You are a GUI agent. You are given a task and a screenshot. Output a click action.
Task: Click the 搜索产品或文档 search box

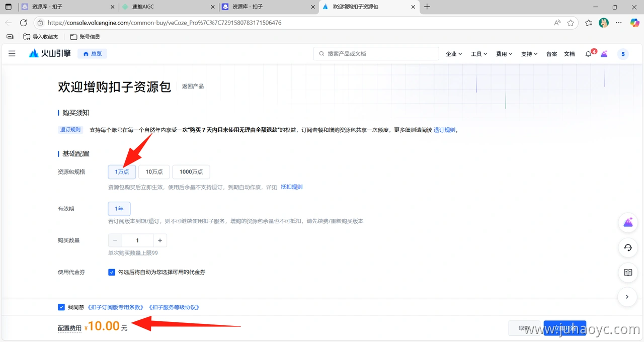point(376,54)
